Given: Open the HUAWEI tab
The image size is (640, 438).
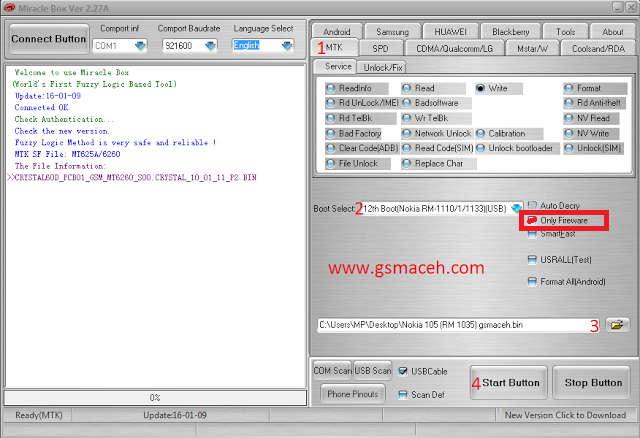Looking at the screenshot, I should click(450, 32).
